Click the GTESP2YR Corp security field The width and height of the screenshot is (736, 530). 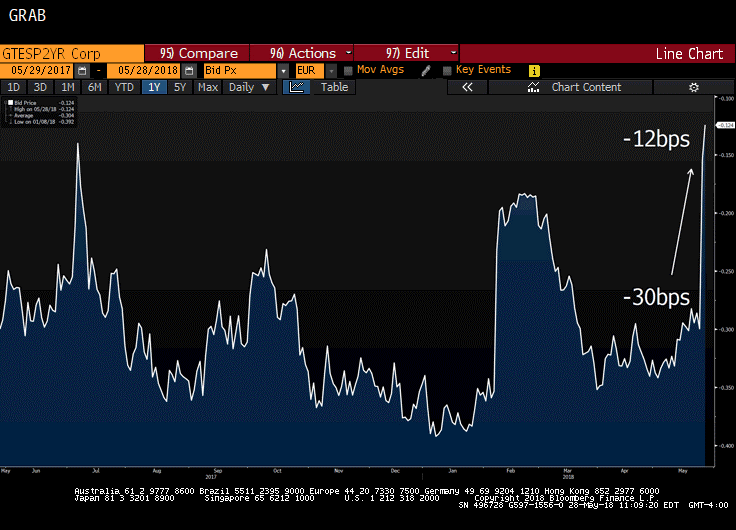[70, 53]
